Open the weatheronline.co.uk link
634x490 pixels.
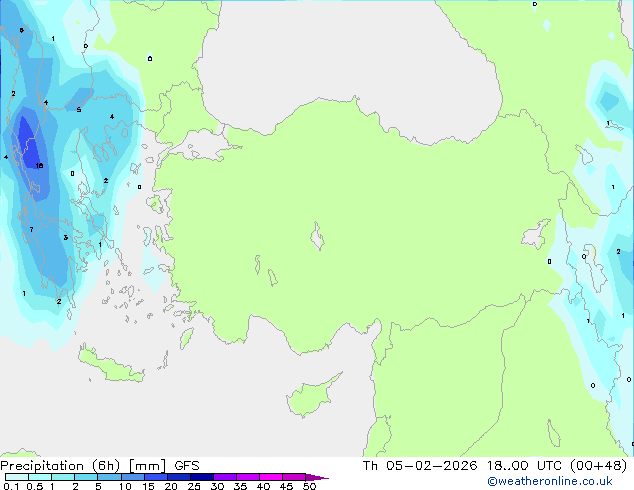[550, 481]
